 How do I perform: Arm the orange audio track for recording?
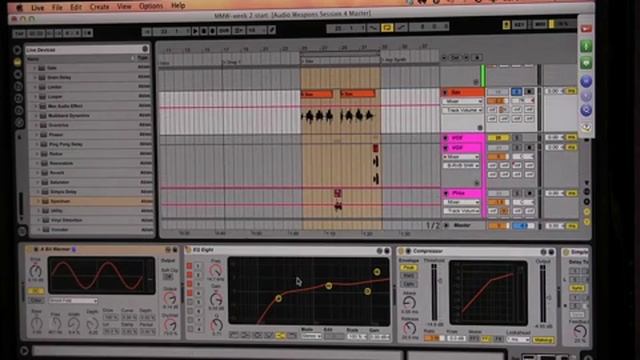pyautogui.click(x=529, y=91)
